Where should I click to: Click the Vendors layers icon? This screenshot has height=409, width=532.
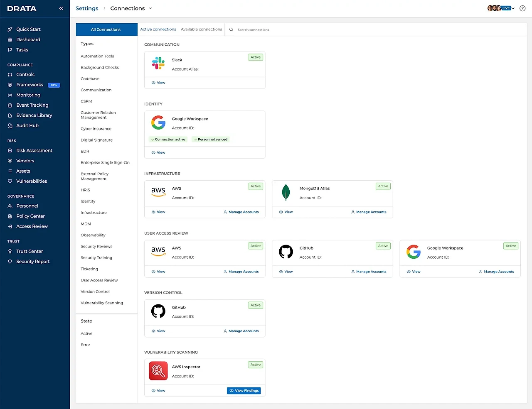[x=10, y=161]
